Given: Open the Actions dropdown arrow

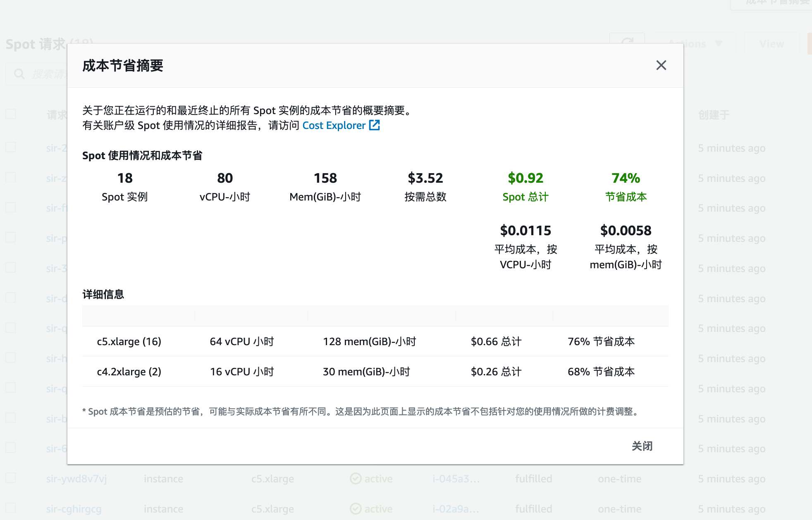Looking at the screenshot, I should [719, 43].
